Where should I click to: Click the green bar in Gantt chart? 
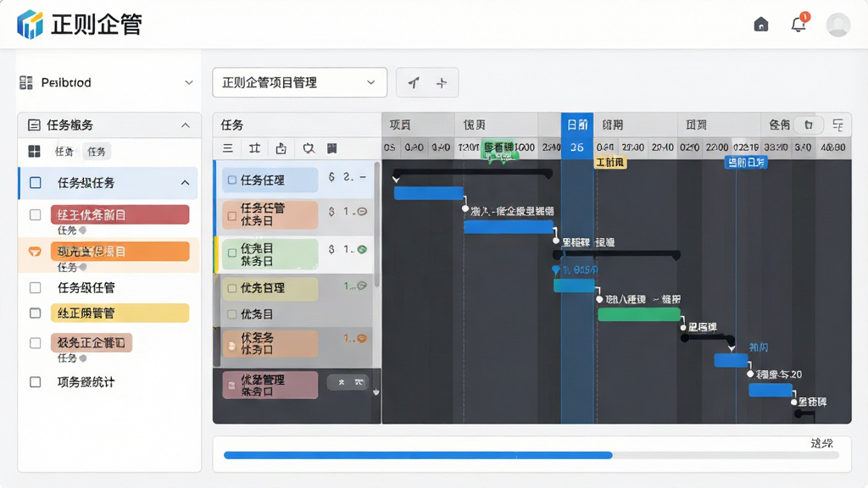click(639, 314)
